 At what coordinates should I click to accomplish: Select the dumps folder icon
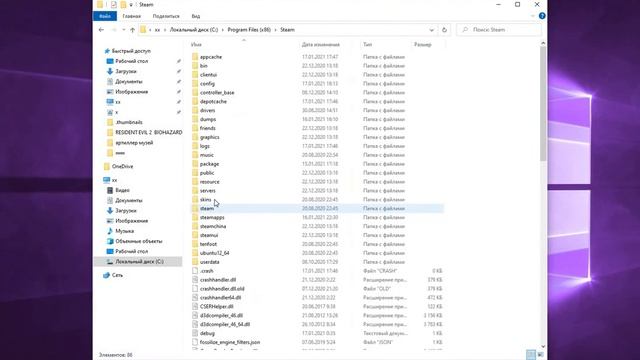click(195, 120)
